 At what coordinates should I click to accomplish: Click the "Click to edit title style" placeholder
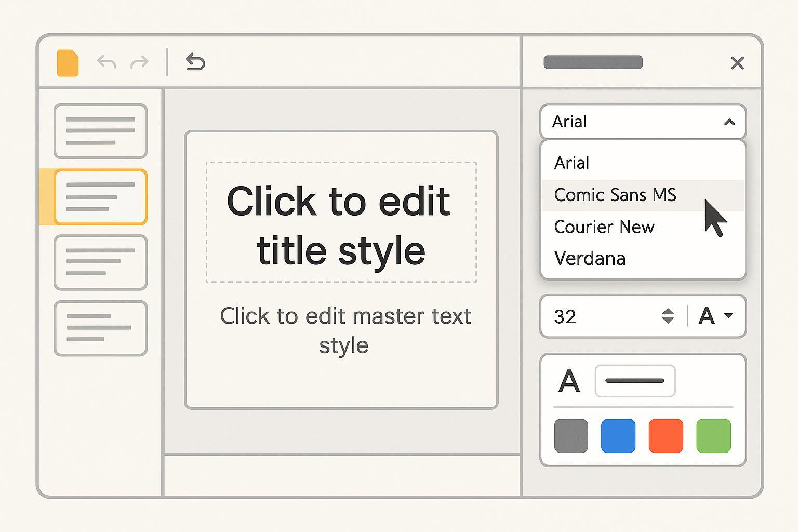click(x=341, y=223)
